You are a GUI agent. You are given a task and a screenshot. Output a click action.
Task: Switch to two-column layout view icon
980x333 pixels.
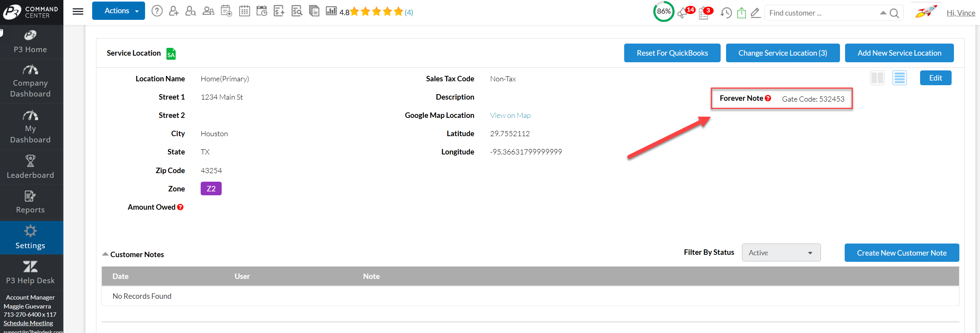click(877, 78)
